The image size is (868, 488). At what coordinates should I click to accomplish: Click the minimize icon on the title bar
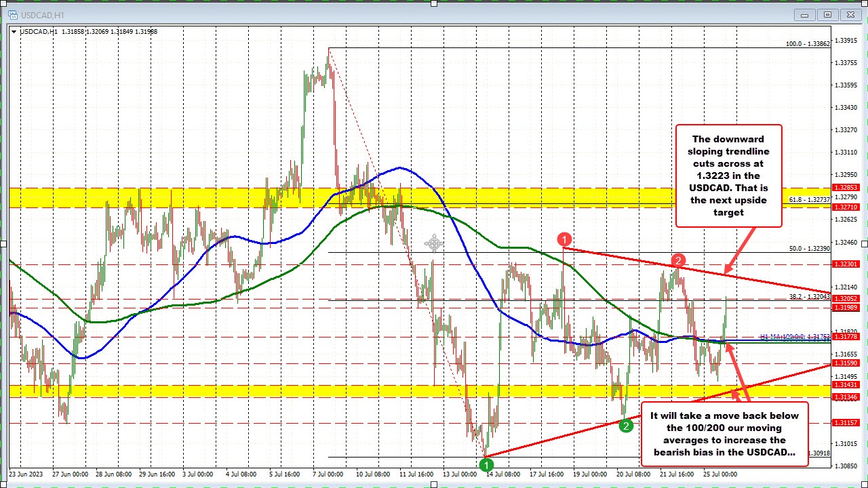pyautogui.click(x=804, y=14)
